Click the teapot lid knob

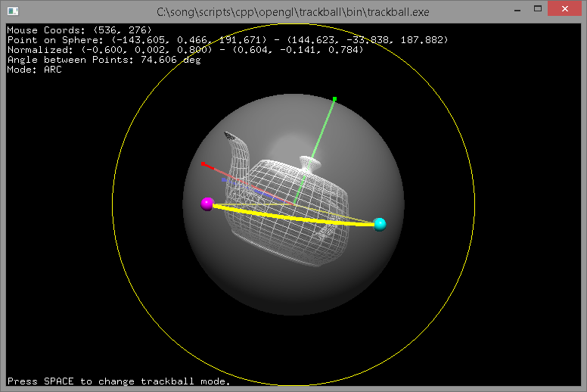(310, 163)
